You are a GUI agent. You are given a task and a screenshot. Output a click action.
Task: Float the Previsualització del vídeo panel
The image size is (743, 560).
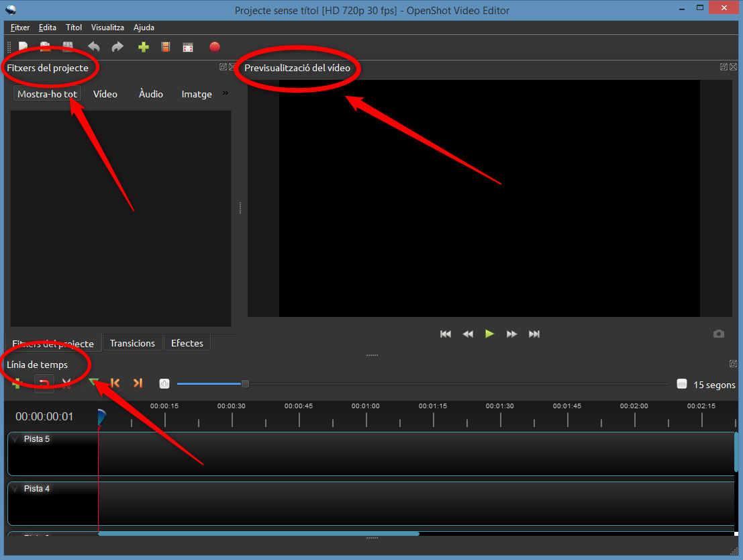click(724, 67)
